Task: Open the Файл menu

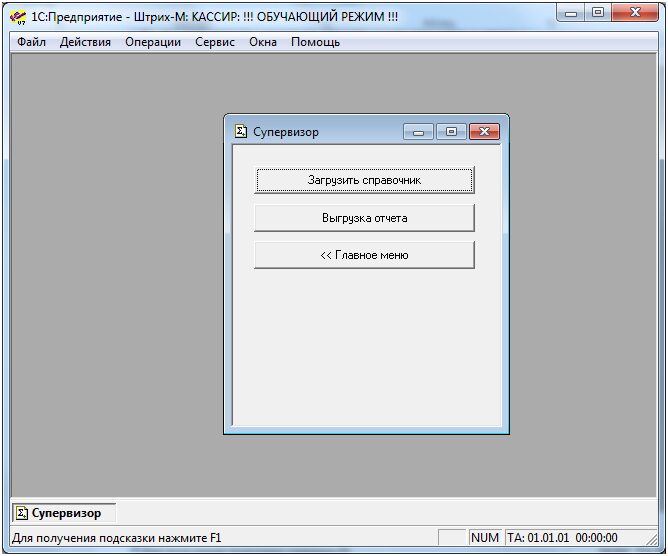Action: point(31,42)
